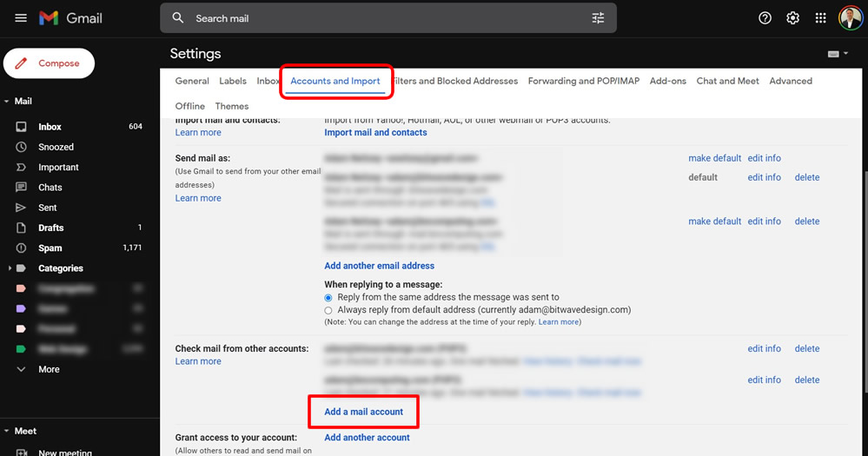Switch to Filters and Blocked Addresses tab
Screen dimensions: 868x456
point(455,81)
